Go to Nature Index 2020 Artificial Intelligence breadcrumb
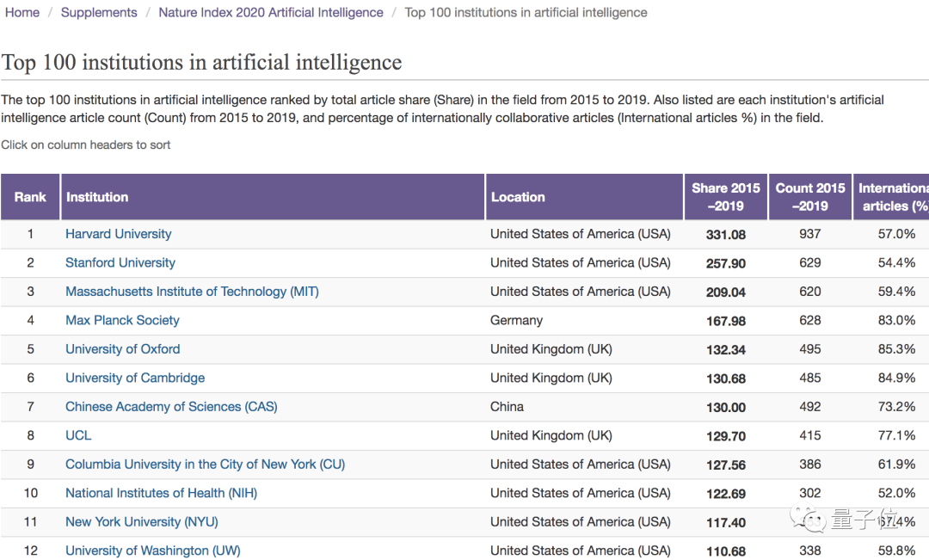Screen dimensions: 929x560 (x=271, y=13)
